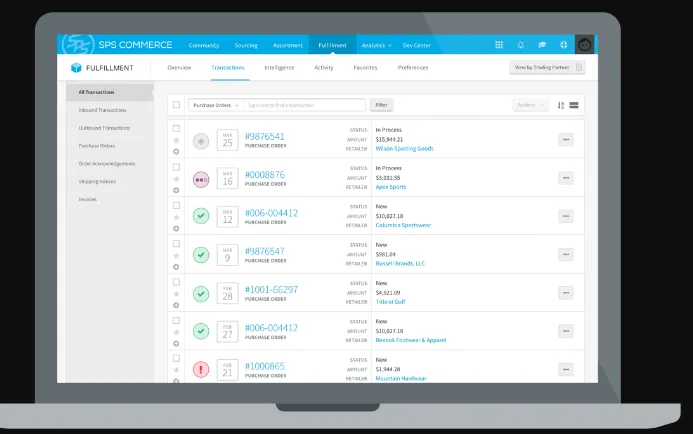The height and width of the screenshot is (434, 693).
Task: Open the more options menu for #1001-66297
Action: point(566,293)
